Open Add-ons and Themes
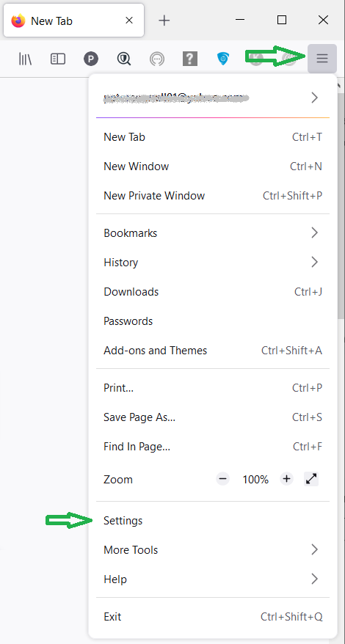The height and width of the screenshot is (644, 345). (x=213, y=351)
